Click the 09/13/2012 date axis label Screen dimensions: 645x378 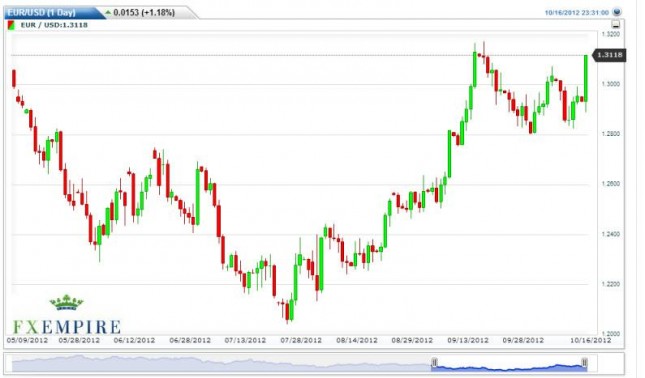pos(468,341)
